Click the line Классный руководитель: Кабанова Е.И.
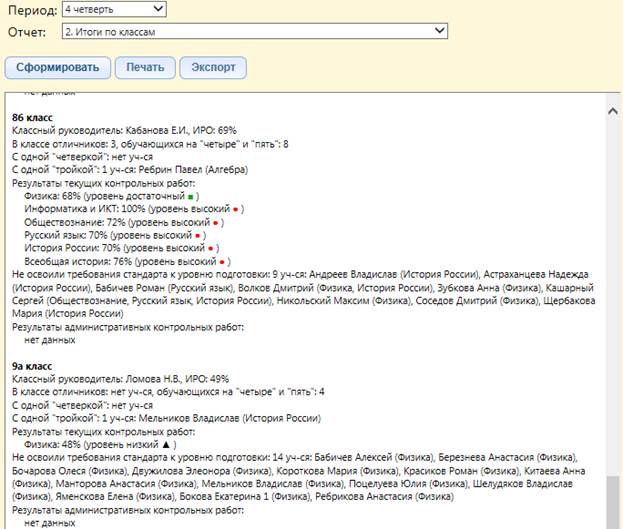Viewport: 623px width, 529px height. pyautogui.click(x=124, y=130)
